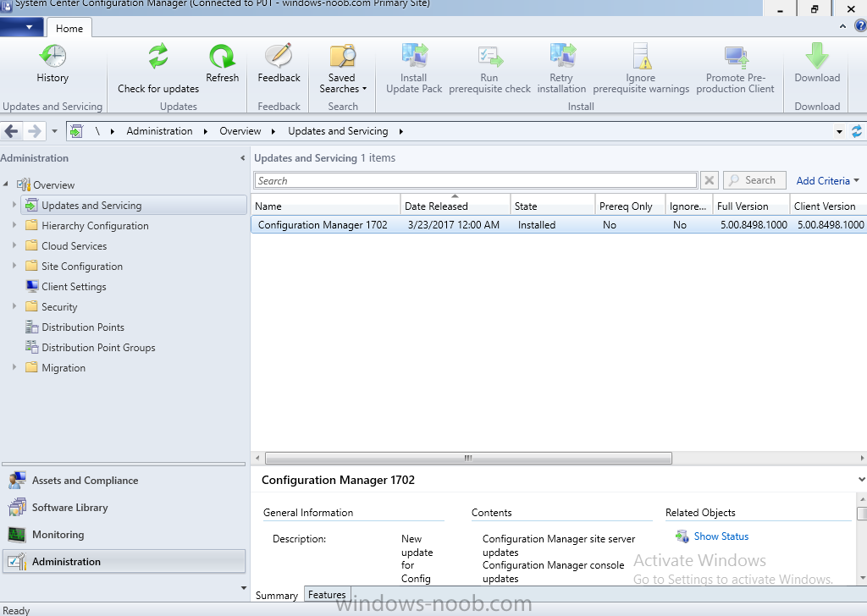Expand the Hierarchy Configuration folder

14,225
